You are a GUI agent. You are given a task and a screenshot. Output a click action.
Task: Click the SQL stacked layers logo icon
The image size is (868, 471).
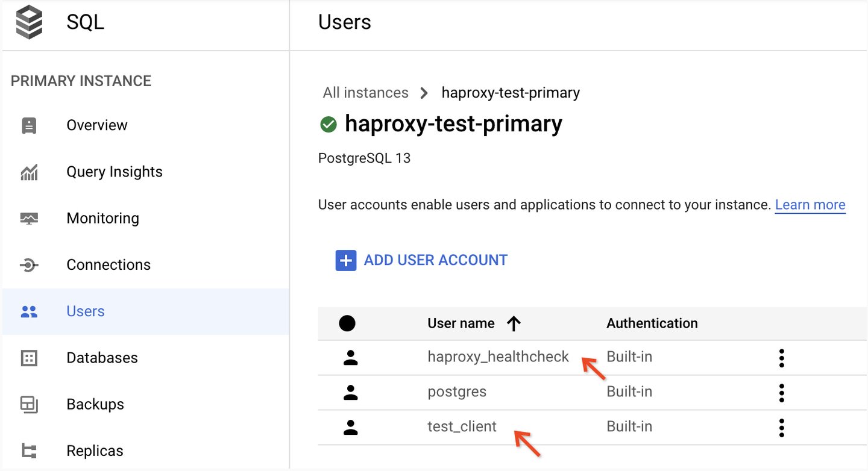pos(28,23)
